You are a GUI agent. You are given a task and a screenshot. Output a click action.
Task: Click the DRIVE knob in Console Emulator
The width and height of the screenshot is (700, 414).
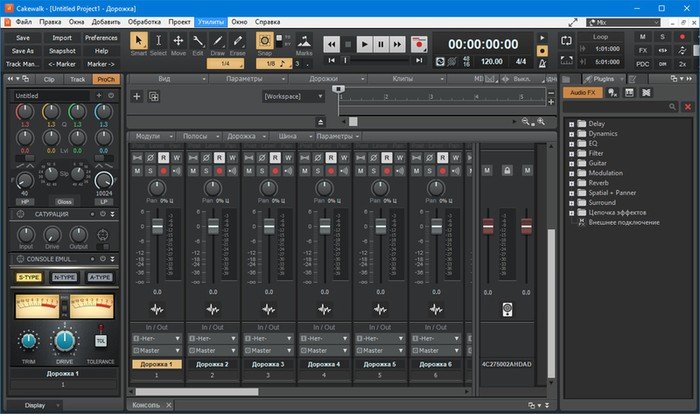(64, 341)
